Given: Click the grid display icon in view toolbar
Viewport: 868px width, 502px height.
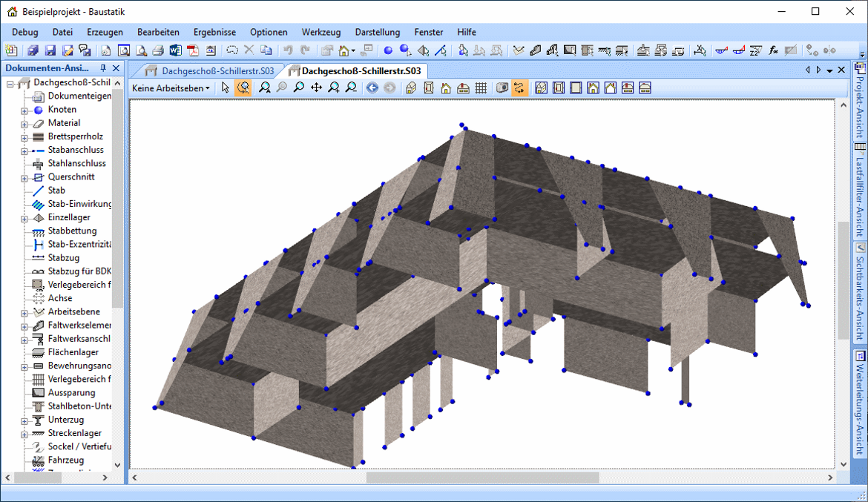Looking at the screenshot, I should tap(481, 87).
